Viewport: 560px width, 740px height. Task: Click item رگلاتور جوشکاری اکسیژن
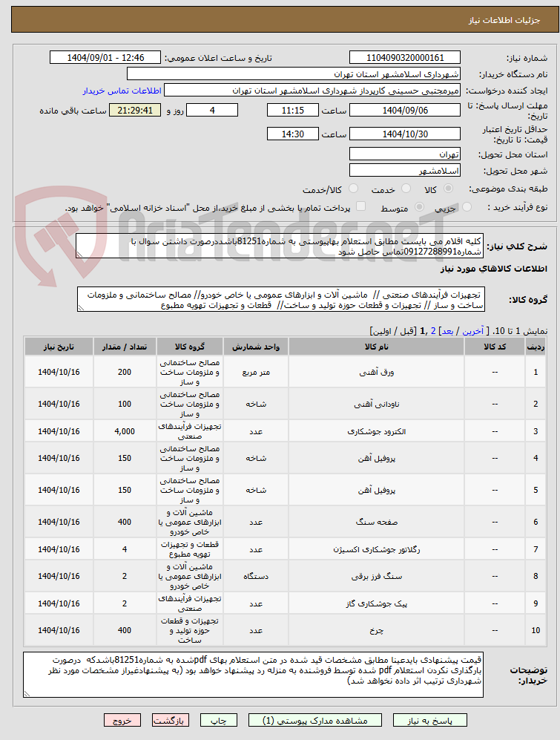[x=377, y=549]
